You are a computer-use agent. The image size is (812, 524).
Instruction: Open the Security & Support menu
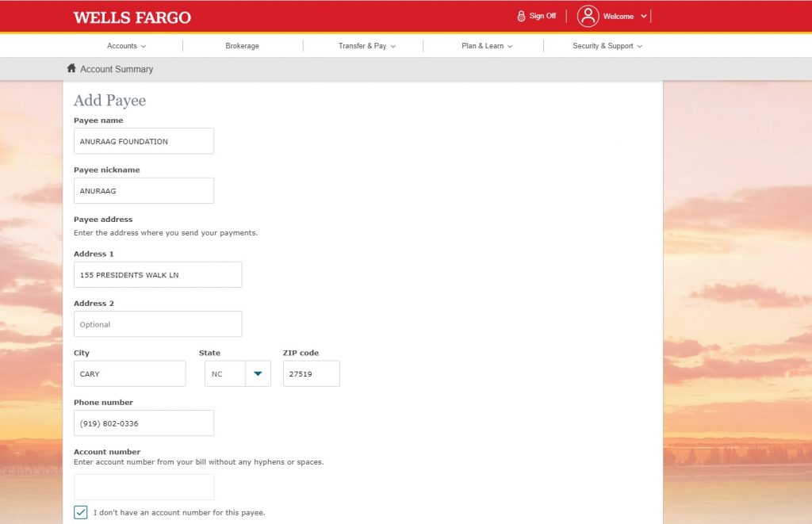tap(607, 46)
